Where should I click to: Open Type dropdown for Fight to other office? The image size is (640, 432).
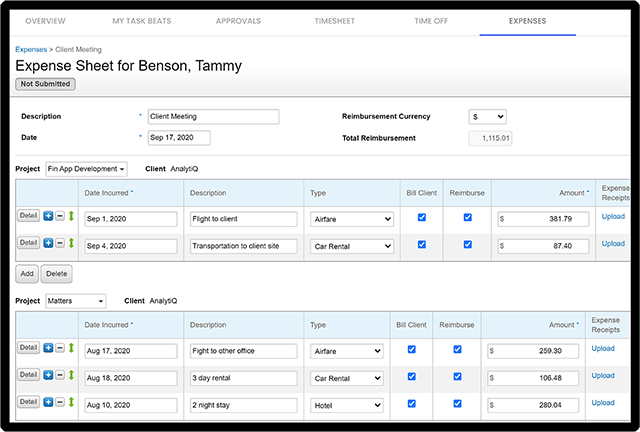tap(347, 351)
